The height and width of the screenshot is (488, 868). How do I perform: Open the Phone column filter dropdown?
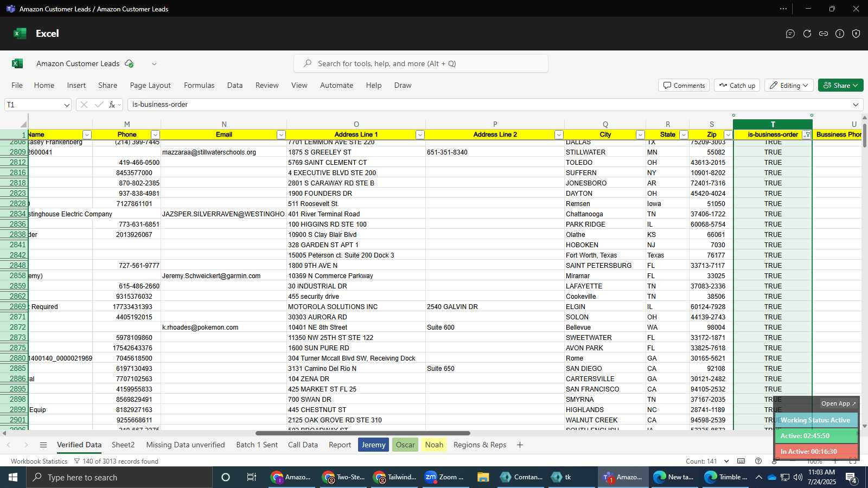click(155, 134)
